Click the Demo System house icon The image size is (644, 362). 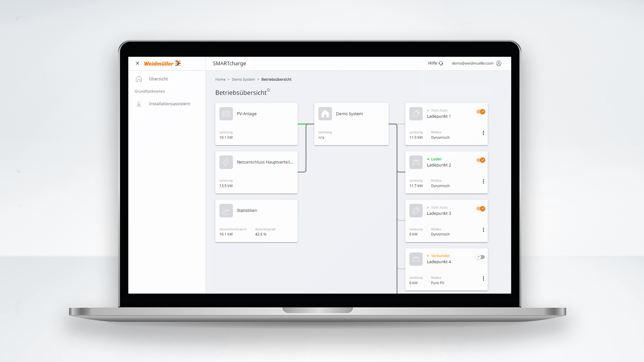325,114
